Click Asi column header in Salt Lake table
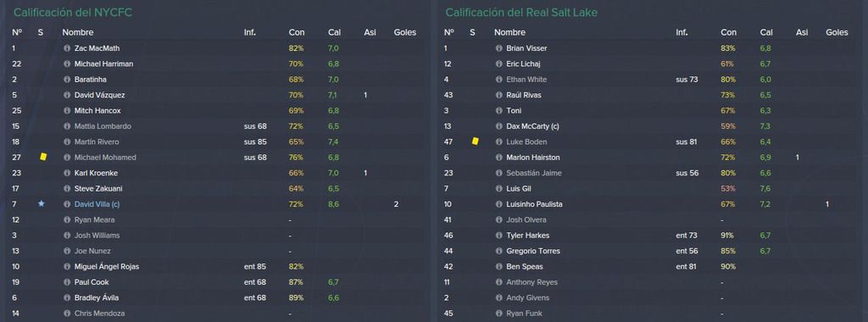This screenshot has width=868, height=322. pyautogui.click(x=802, y=33)
